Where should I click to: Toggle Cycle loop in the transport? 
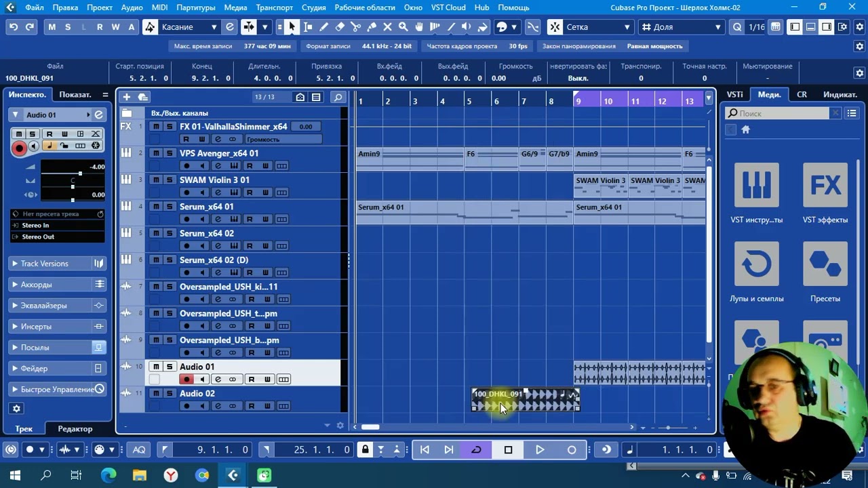click(x=476, y=449)
